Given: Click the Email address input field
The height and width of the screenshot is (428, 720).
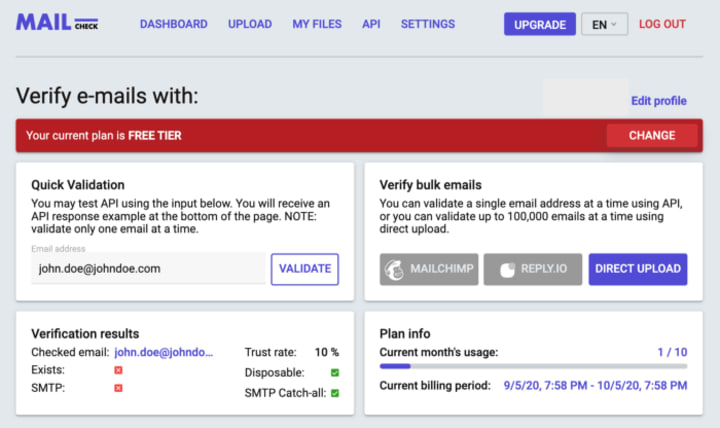Looking at the screenshot, I should point(148,269).
